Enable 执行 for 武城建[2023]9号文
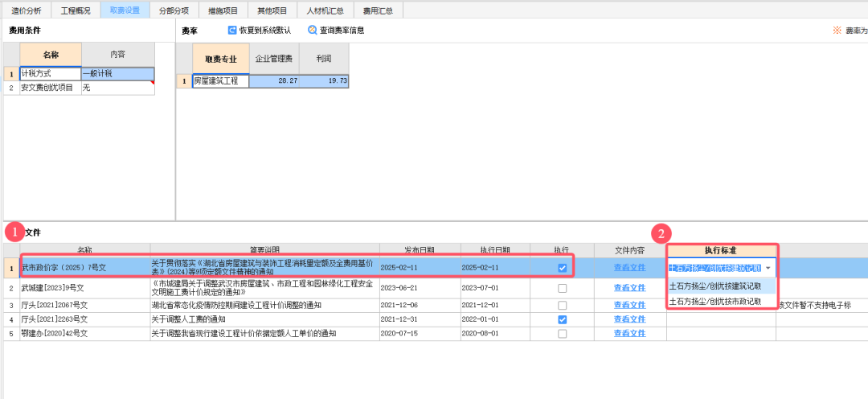This screenshot has height=399, width=868. tap(563, 288)
